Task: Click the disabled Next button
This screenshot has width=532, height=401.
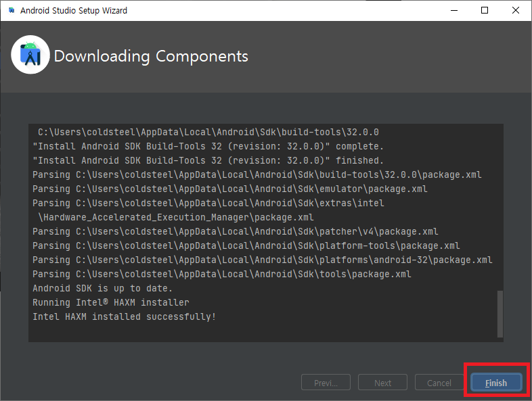Action: pyautogui.click(x=382, y=383)
